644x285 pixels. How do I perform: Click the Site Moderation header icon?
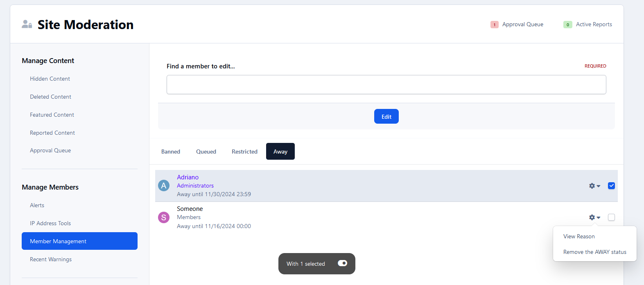click(x=27, y=25)
